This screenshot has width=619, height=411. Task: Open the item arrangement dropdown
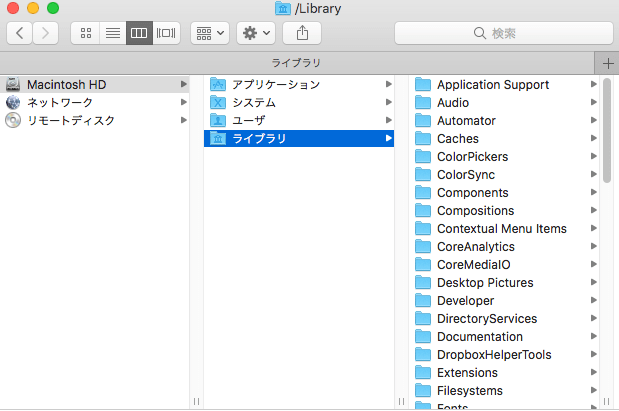(x=210, y=33)
